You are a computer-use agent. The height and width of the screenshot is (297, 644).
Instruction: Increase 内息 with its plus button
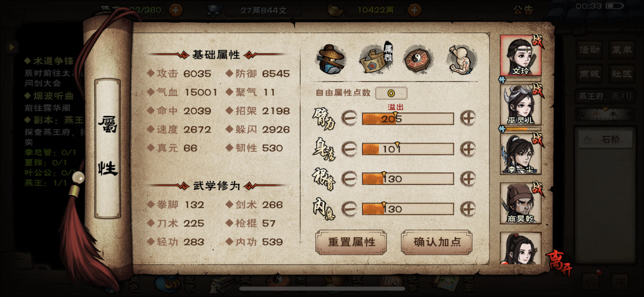pyautogui.click(x=468, y=208)
